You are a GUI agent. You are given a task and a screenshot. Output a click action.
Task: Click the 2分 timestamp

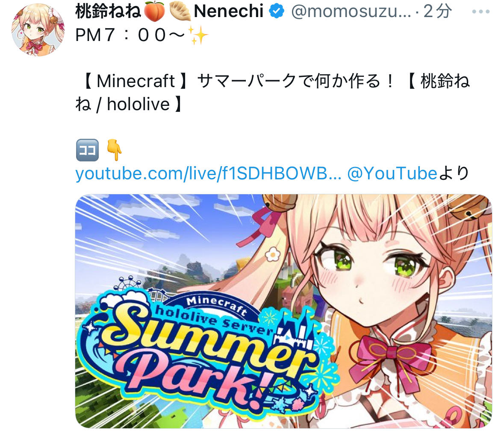click(x=437, y=11)
